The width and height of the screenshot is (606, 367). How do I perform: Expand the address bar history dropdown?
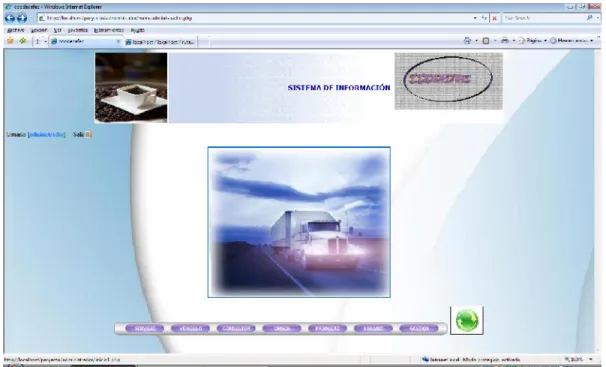click(x=475, y=18)
